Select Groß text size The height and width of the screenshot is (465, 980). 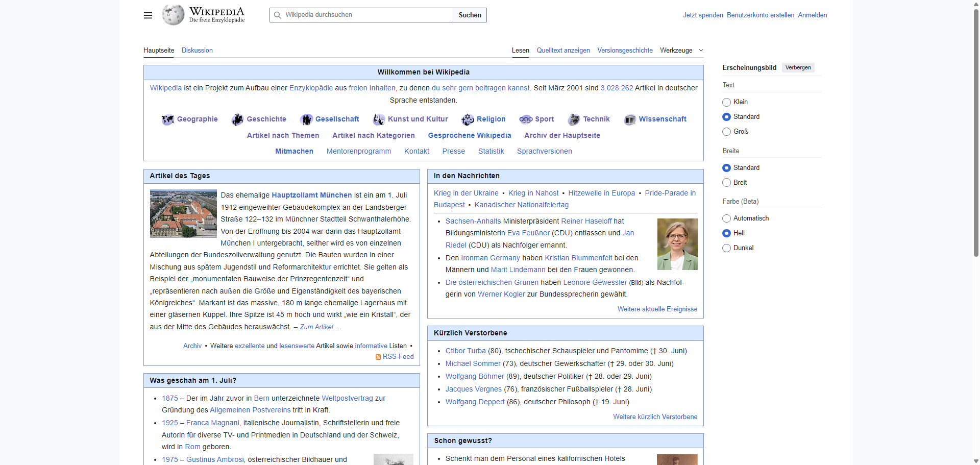(x=726, y=132)
